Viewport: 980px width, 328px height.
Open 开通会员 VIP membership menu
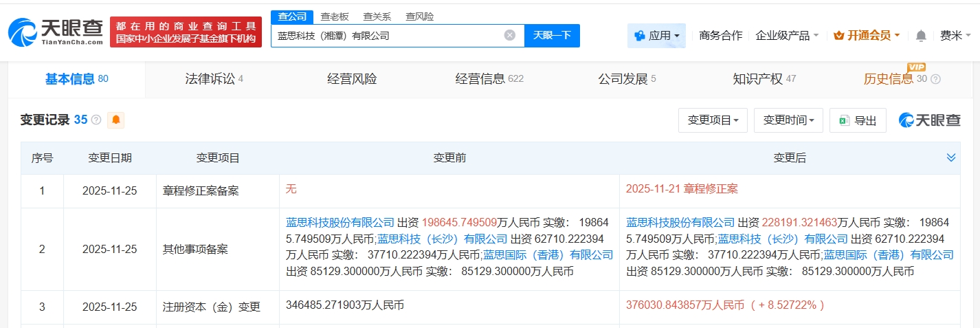pyautogui.click(x=866, y=36)
